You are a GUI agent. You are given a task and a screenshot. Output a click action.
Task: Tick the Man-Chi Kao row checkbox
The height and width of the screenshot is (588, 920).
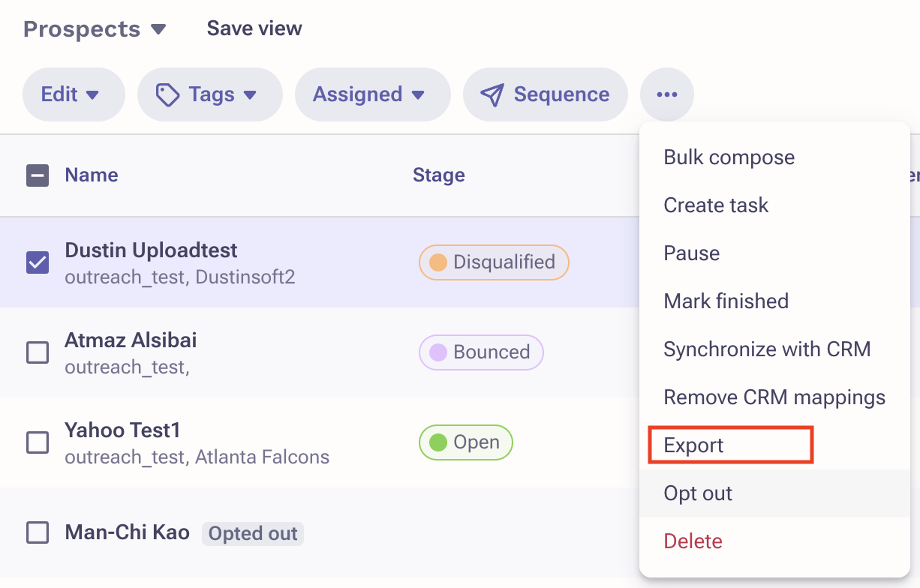(38, 533)
